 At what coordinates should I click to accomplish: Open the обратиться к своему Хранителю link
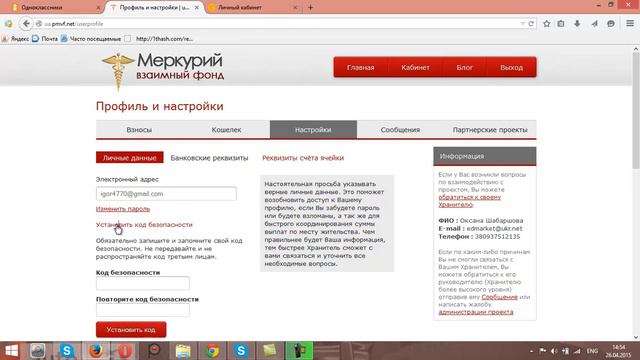(469, 200)
